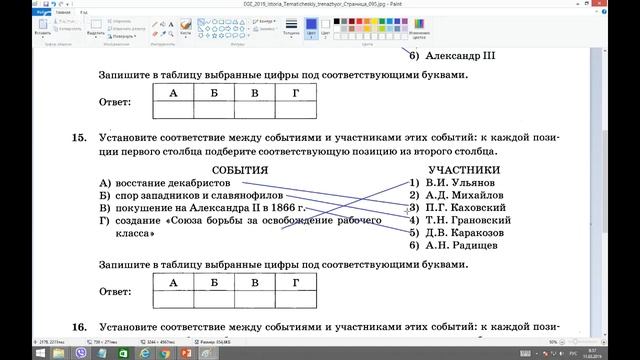Undo the last action in Paint
Image resolution: width=640 pixels, height=360 pixels.
pyautogui.click(x=53, y=4)
